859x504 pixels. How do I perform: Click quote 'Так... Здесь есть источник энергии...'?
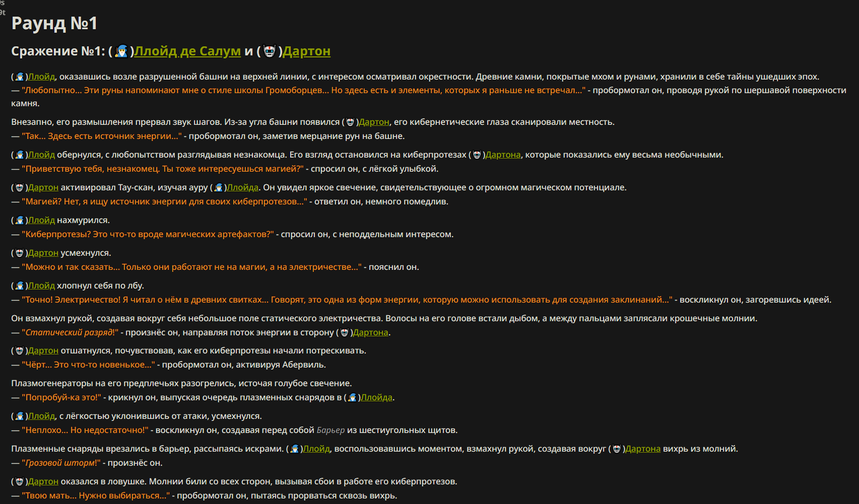102,136
